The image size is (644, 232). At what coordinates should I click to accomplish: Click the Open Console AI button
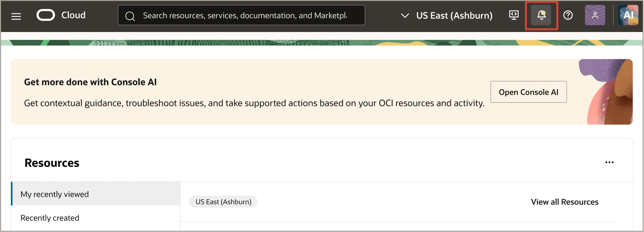[x=529, y=92]
